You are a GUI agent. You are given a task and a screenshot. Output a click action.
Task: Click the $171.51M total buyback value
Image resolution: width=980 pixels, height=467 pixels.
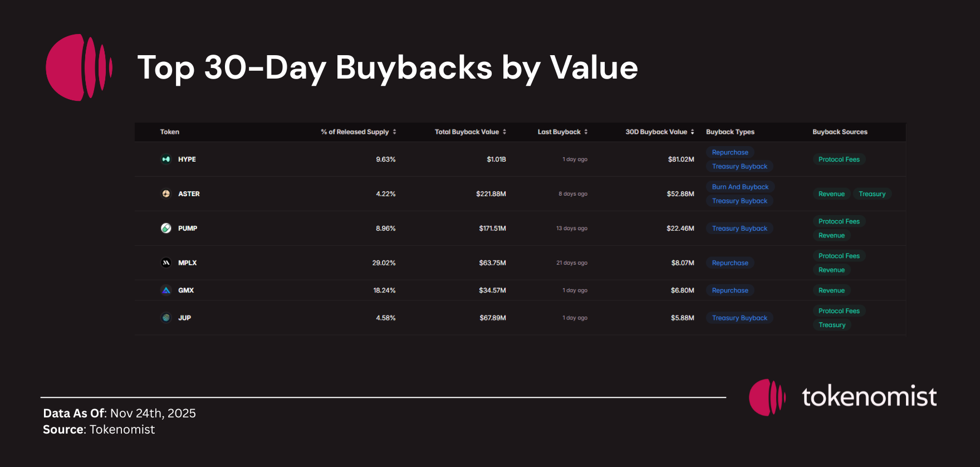[492, 228]
